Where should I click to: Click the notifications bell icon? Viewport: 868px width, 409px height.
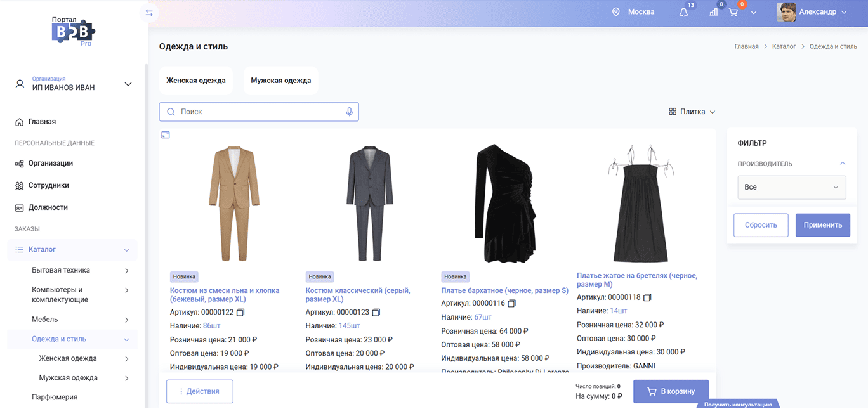click(x=683, y=12)
